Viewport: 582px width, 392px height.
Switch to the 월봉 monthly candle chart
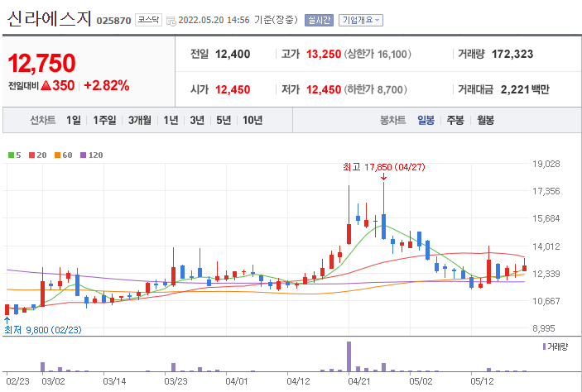coord(485,120)
